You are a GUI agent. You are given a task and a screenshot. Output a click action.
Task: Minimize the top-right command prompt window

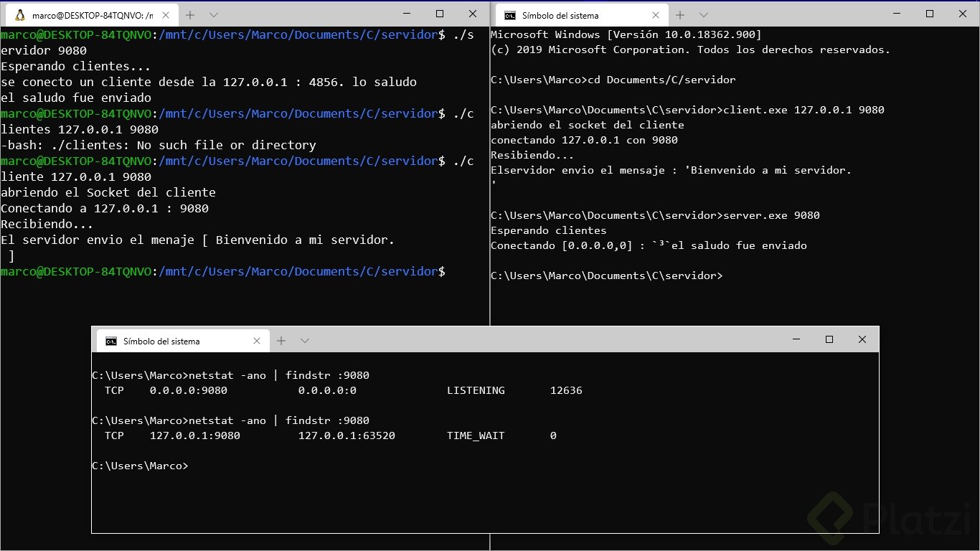tap(897, 14)
